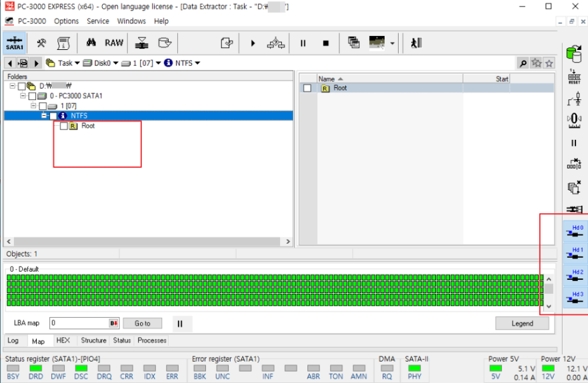Screen dimensions: 588x383
Task: Open the map Legend button
Action: 522,324
